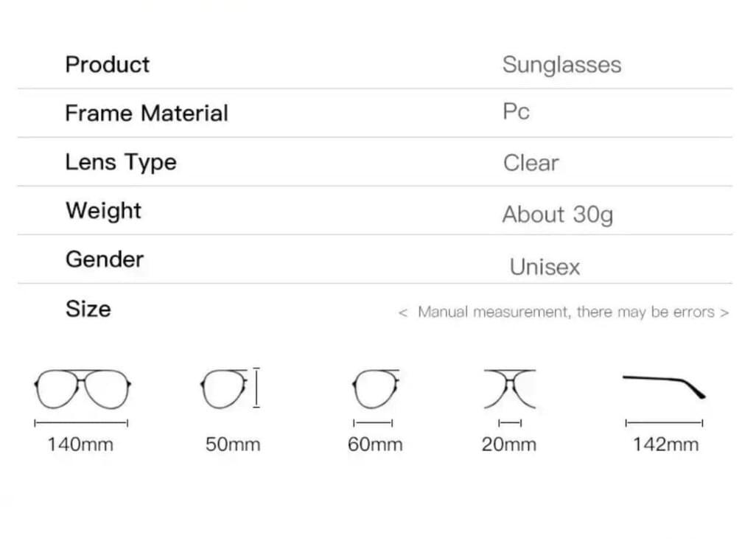Click the Clear lens value
This screenshot has width=756, height=541.
(x=531, y=163)
